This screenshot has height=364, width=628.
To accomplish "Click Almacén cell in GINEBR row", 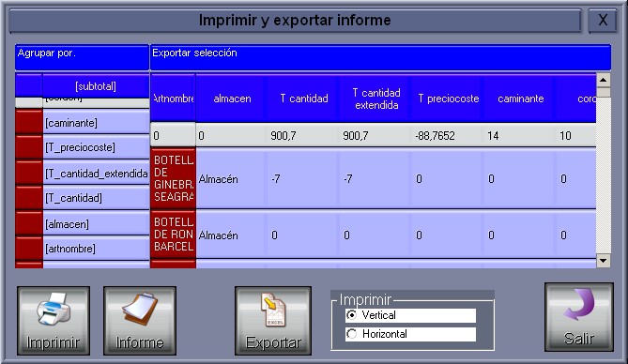I will pyautogui.click(x=231, y=178).
